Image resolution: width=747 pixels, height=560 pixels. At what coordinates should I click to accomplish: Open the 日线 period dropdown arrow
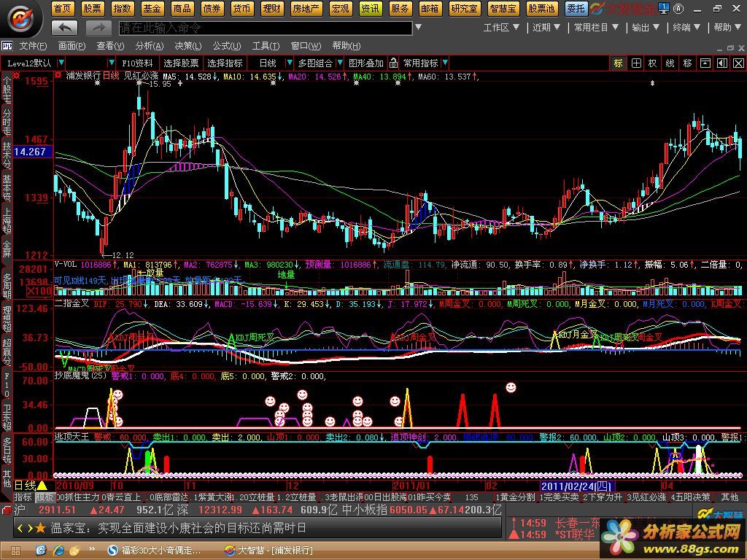(x=289, y=63)
